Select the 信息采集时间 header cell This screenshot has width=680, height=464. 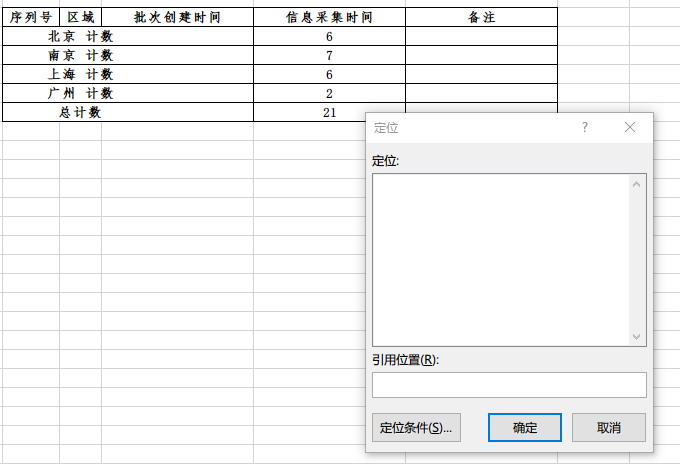point(329,17)
